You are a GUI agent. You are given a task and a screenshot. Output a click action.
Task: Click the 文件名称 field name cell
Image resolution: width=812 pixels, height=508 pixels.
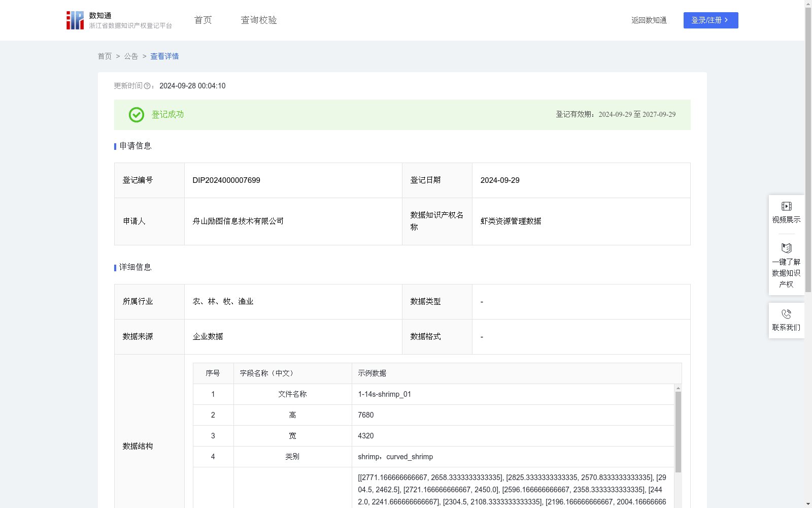pyautogui.click(x=292, y=394)
